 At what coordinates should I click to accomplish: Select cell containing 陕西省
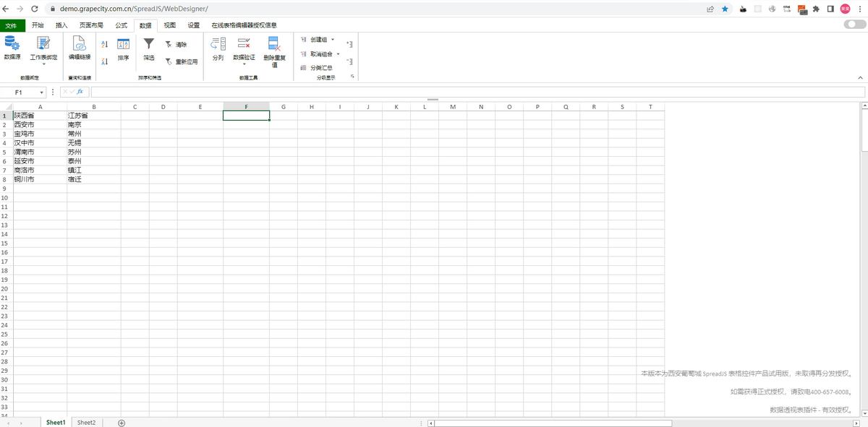(x=40, y=116)
